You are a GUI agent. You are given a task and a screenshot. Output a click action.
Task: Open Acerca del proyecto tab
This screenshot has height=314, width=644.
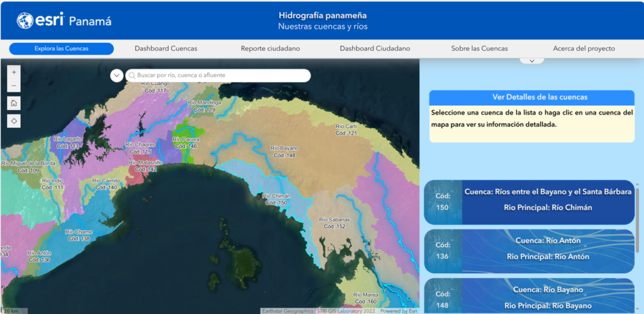584,48
